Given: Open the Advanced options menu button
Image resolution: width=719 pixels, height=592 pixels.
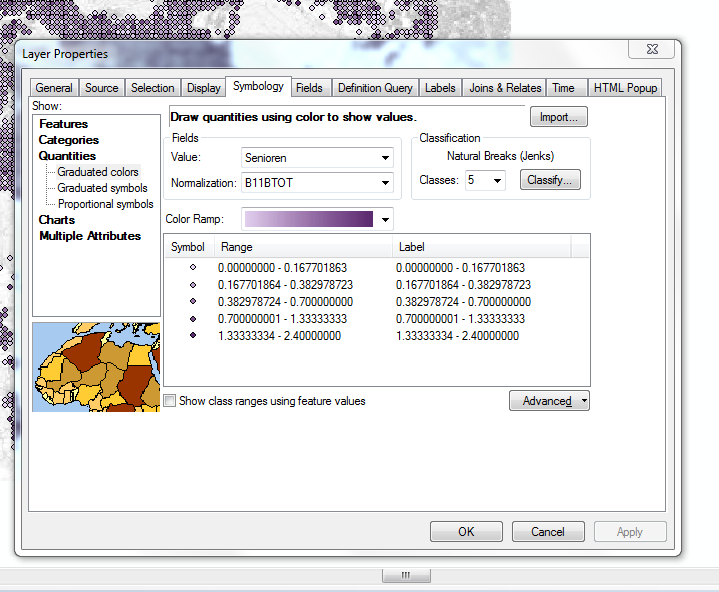Looking at the screenshot, I should pos(549,401).
